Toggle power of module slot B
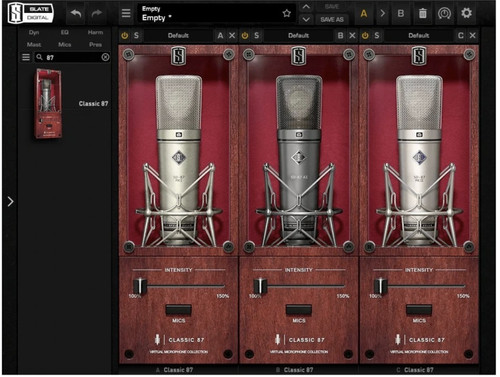This screenshot has width=500, height=377. [x=245, y=35]
